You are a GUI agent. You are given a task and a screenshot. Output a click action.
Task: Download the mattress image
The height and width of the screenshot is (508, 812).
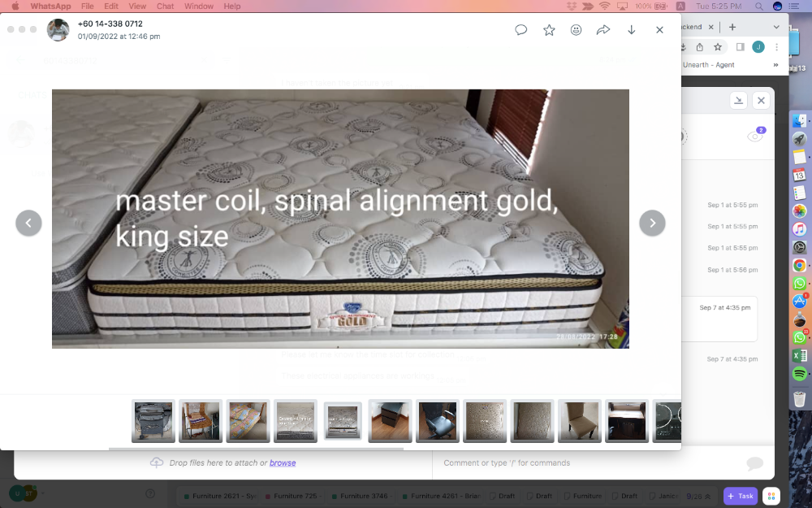[x=631, y=29]
